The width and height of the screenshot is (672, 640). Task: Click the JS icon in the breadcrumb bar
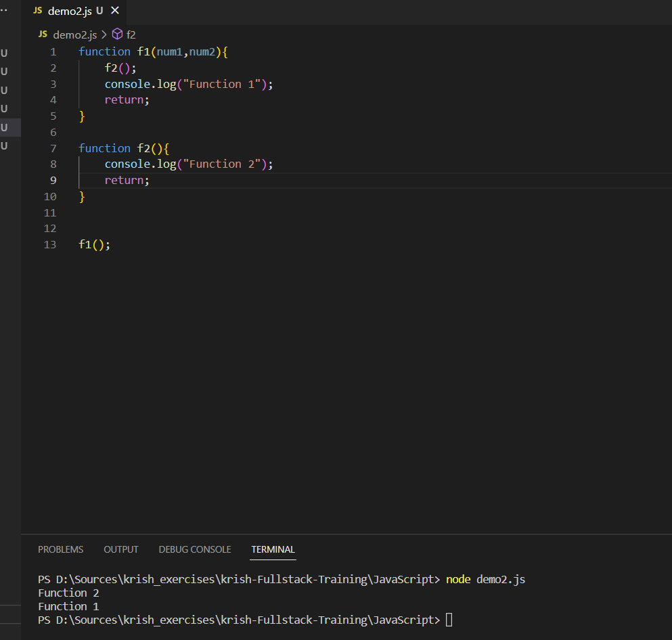coord(42,34)
